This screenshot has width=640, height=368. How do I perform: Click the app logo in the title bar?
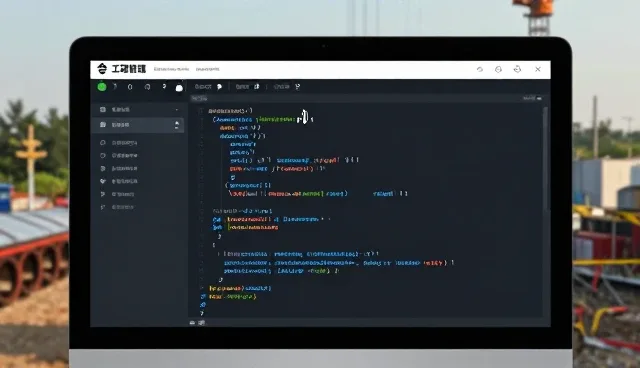(102, 69)
